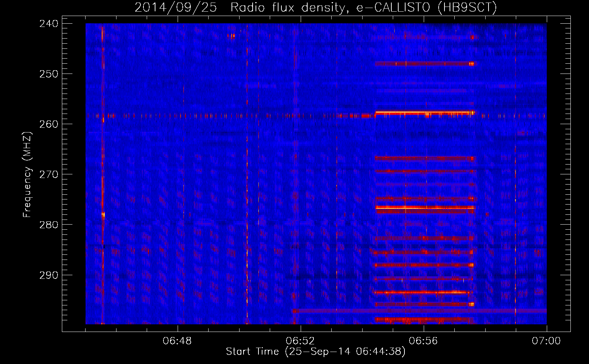Select the 280 frequency tick label
This screenshot has width=589, height=364.
pyautogui.click(x=48, y=224)
